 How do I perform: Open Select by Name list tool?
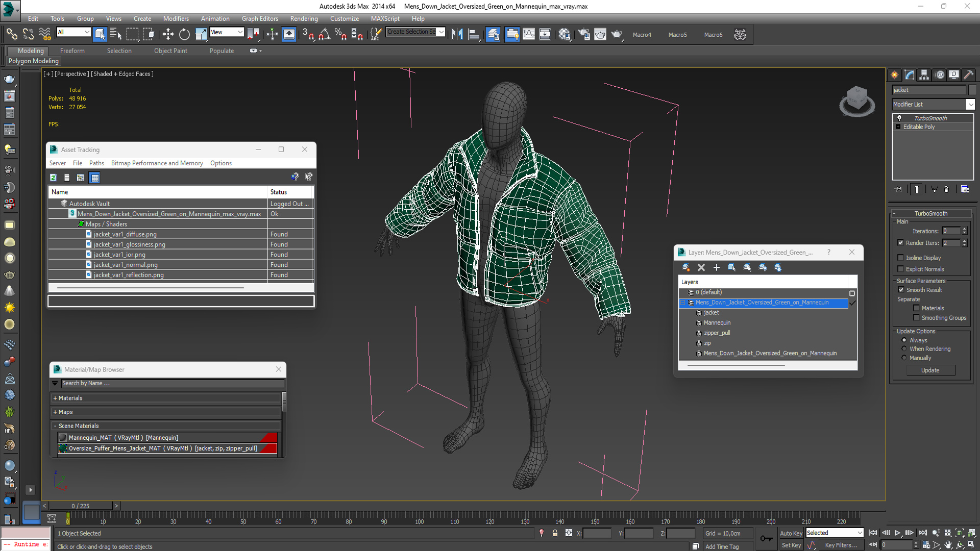(x=116, y=34)
